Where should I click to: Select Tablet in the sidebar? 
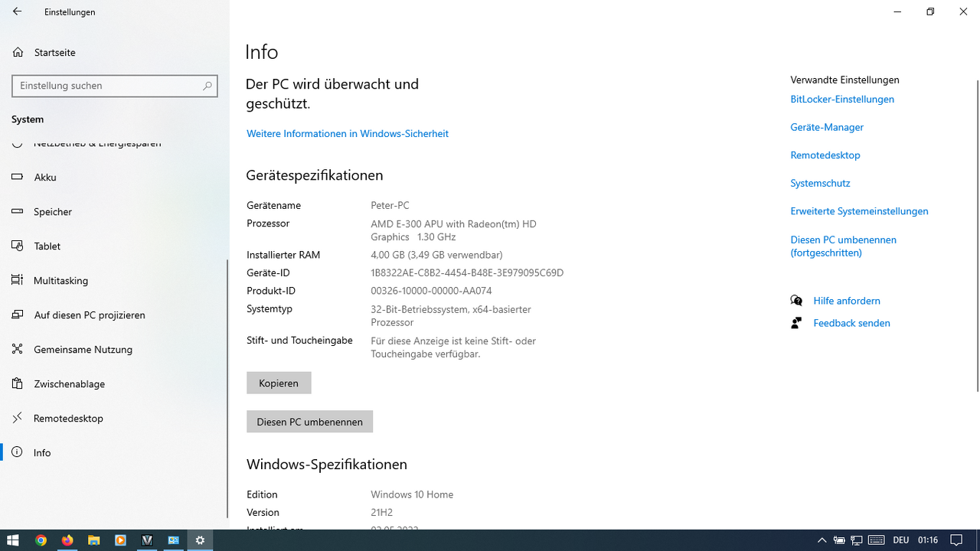pos(113,246)
